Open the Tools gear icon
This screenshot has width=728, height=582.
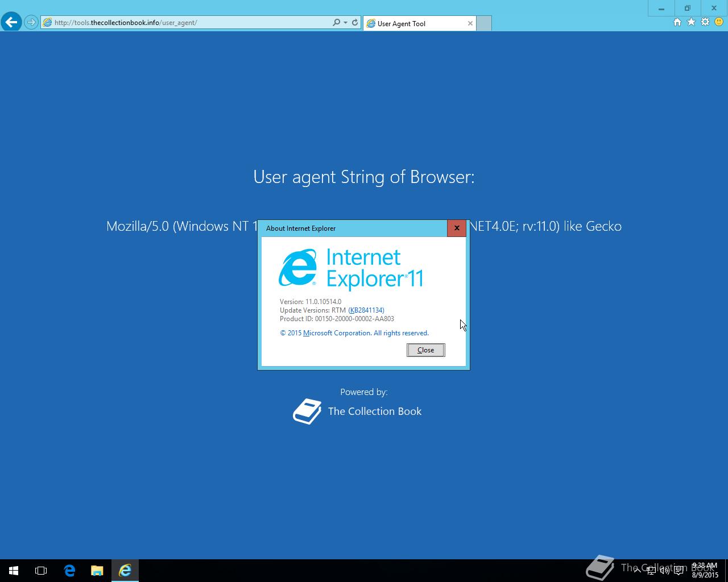click(705, 22)
